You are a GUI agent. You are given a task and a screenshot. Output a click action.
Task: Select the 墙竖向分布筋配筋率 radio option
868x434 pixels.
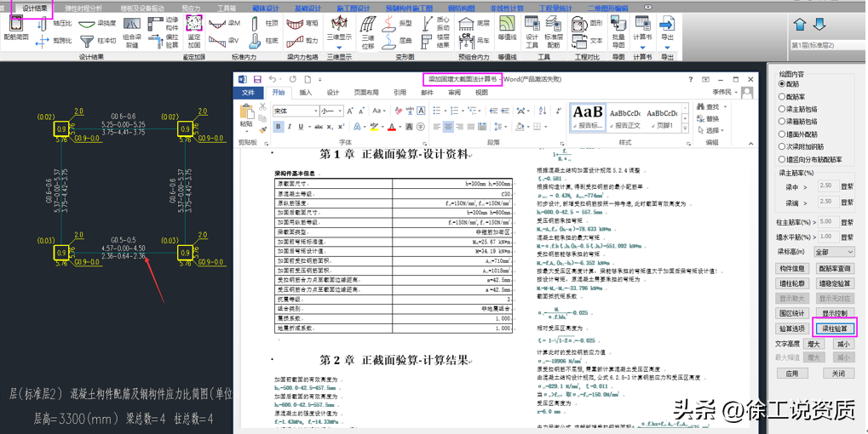[782, 159]
